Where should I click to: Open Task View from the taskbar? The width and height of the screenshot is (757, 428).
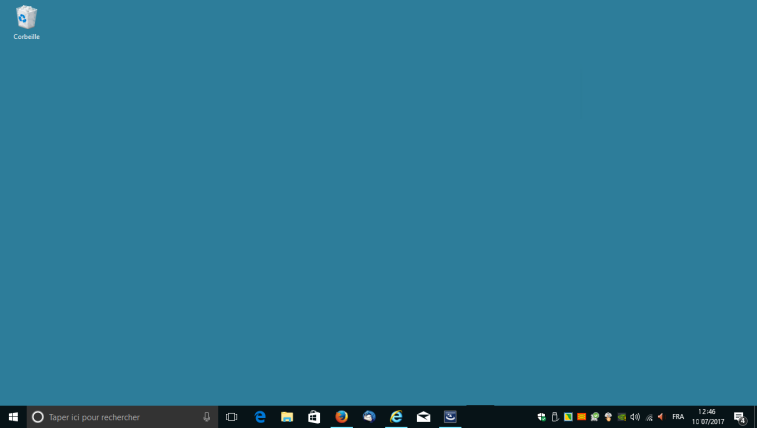[232, 417]
